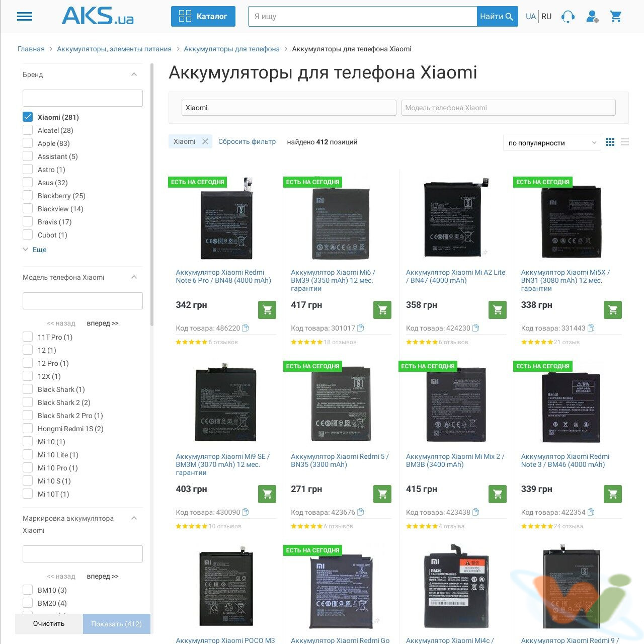
Task: Uncheck the Xiaomi brand checkbox
Action: 28,117
